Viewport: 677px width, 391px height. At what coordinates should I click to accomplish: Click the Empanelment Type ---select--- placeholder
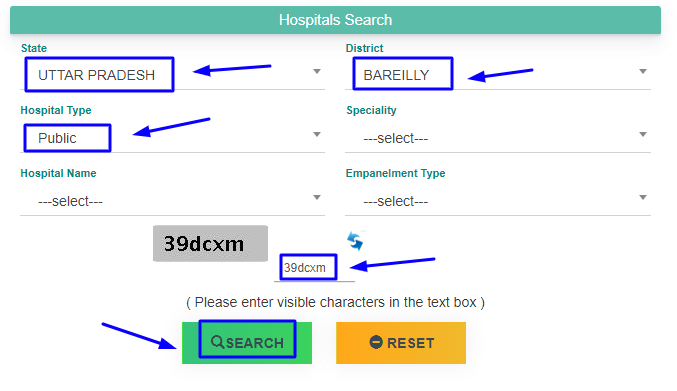tap(395, 201)
